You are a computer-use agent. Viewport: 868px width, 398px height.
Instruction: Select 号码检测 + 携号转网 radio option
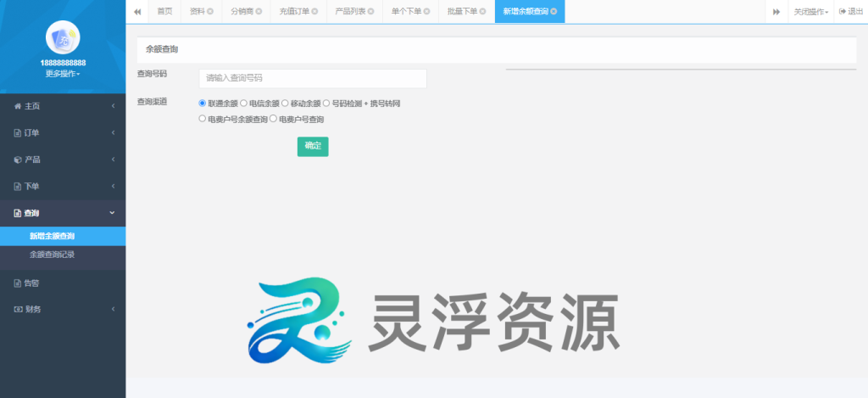pyautogui.click(x=326, y=103)
